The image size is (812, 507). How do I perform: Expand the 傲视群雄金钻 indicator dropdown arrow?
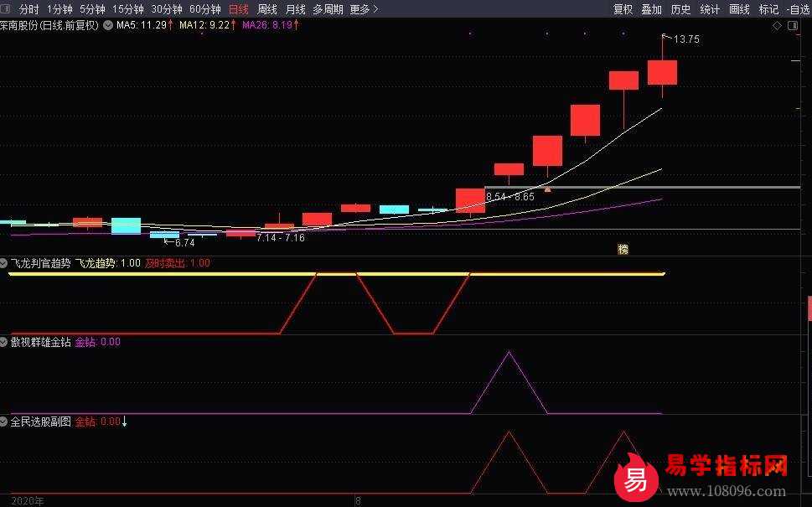pyautogui.click(x=5, y=342)
